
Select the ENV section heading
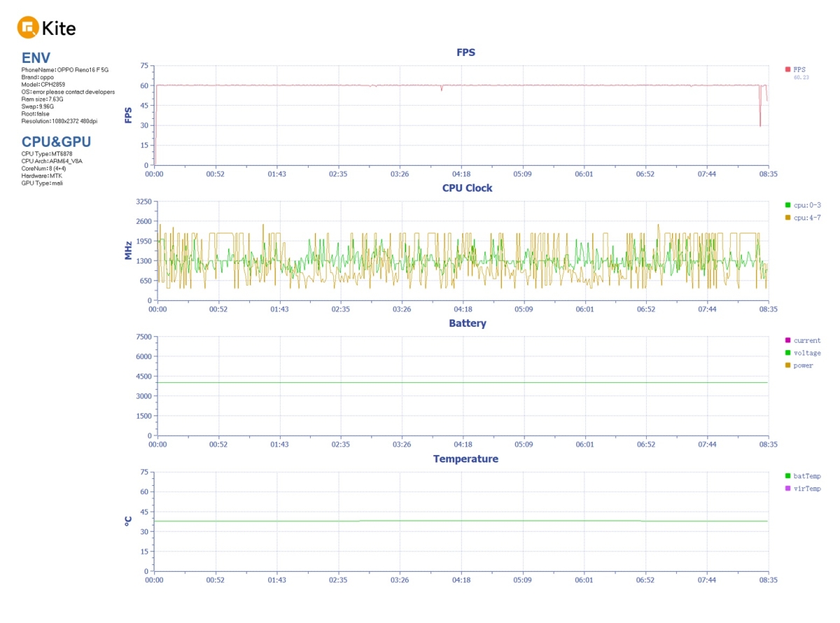click(36, 57)
